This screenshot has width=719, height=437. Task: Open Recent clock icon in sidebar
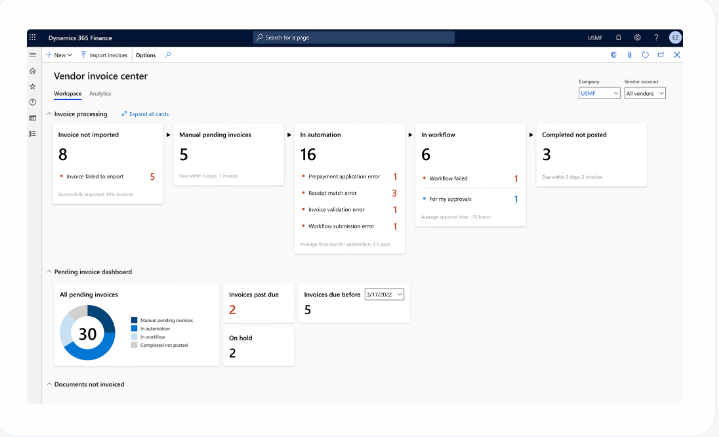tap(33, 102)
